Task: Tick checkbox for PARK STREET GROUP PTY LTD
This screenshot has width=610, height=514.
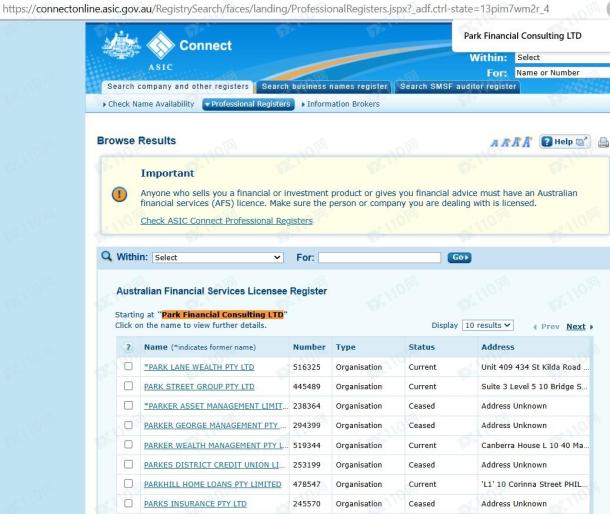Action: point(128,386)
